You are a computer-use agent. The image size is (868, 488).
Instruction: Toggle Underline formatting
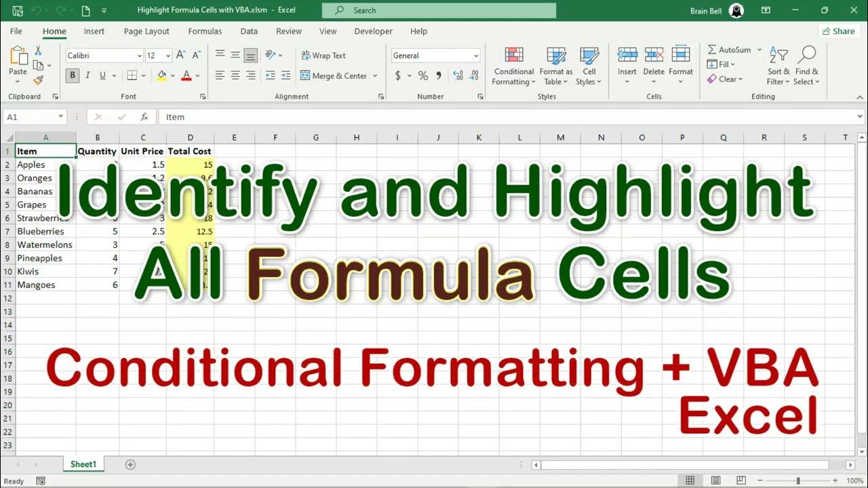coord(103,76)
